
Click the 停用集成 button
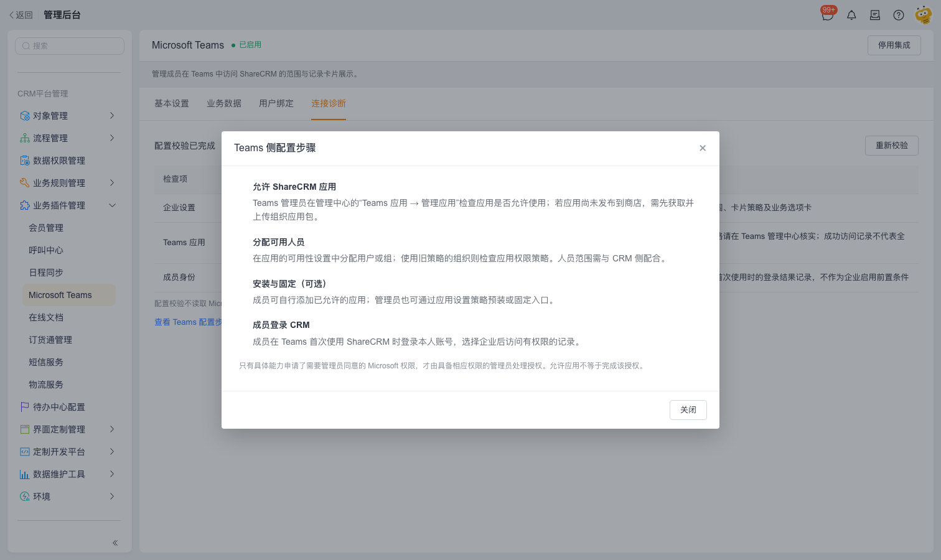894,45
